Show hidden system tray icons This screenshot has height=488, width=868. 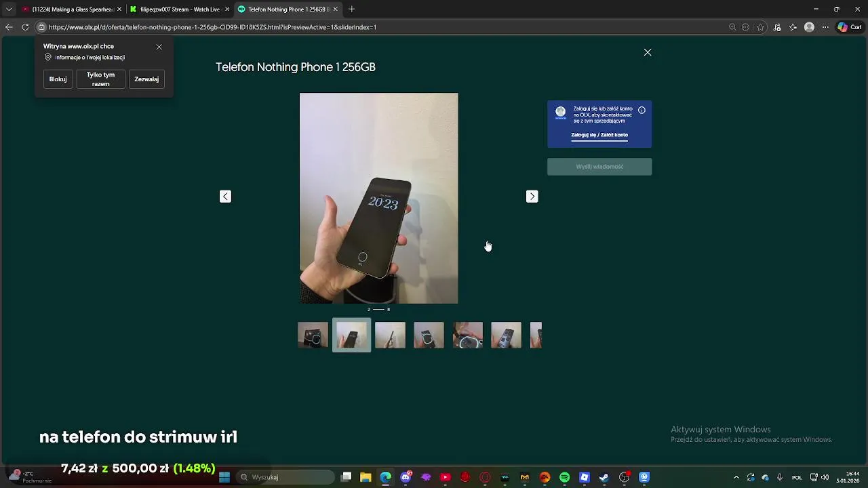click(x=736, y=477)
